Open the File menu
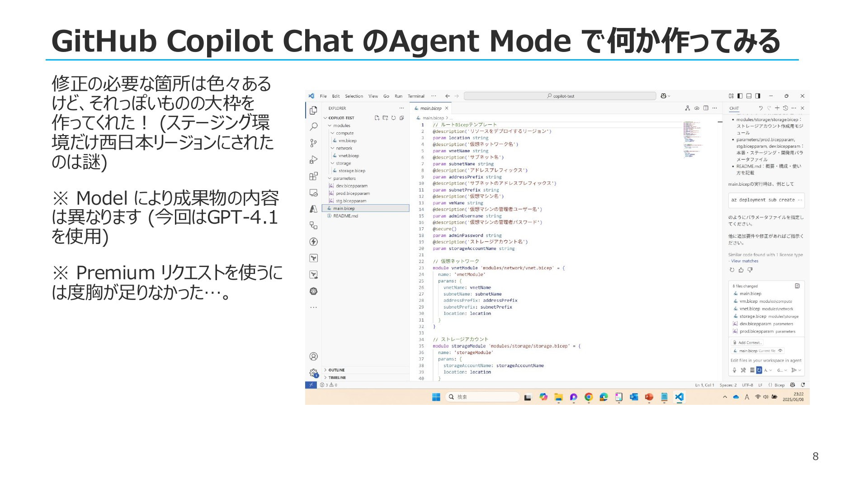 pyautogui.click(x=323, y=96)
